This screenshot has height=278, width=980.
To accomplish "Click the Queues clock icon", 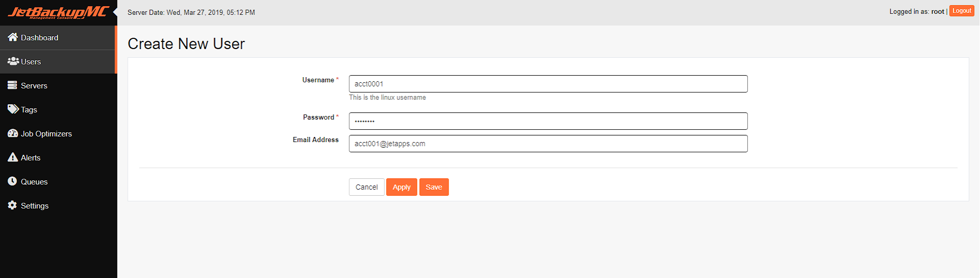I will point(12,181).
